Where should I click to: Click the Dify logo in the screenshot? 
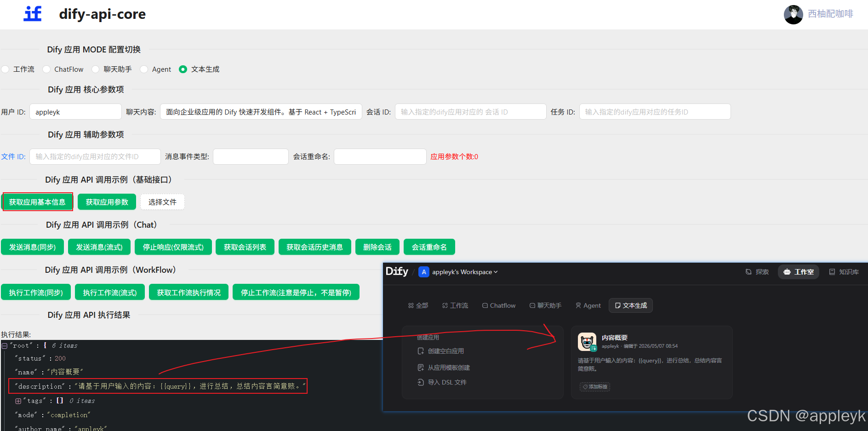(397, 271)
